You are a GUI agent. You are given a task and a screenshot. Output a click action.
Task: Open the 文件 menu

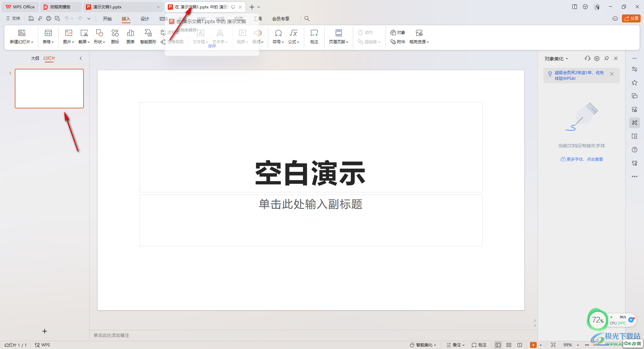13,18
